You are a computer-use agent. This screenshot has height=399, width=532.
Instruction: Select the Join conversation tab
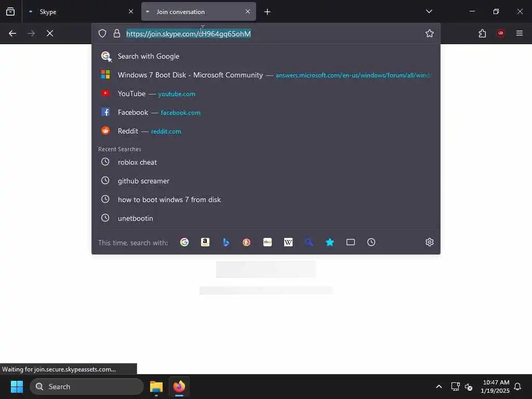point(198,11)
